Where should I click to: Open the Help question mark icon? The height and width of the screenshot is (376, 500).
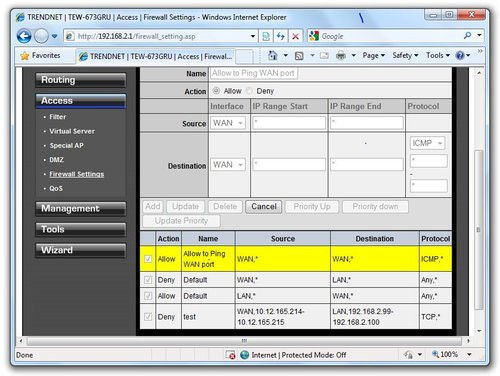(x=460, y=55)
